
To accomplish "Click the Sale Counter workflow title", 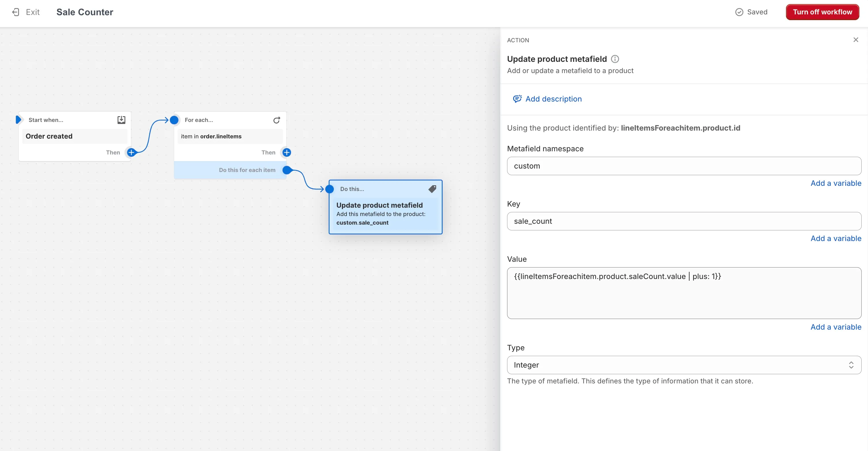I will pos(85,12).
